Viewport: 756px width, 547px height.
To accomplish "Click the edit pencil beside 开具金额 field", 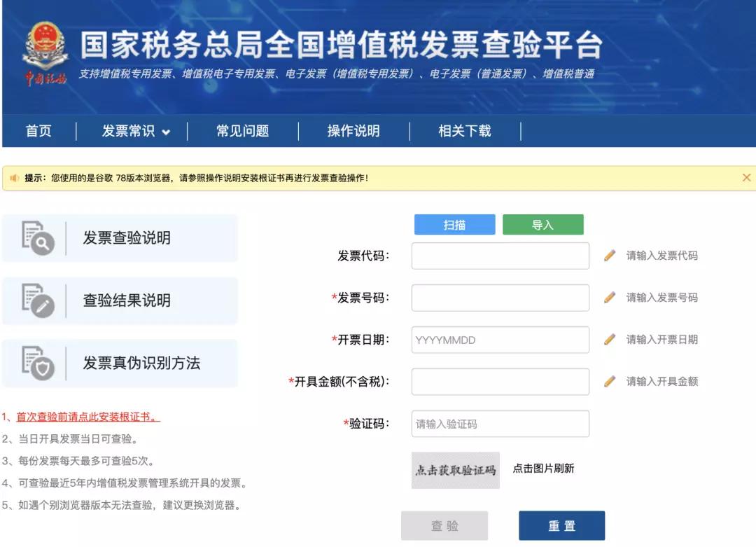I will coord(610,381).
